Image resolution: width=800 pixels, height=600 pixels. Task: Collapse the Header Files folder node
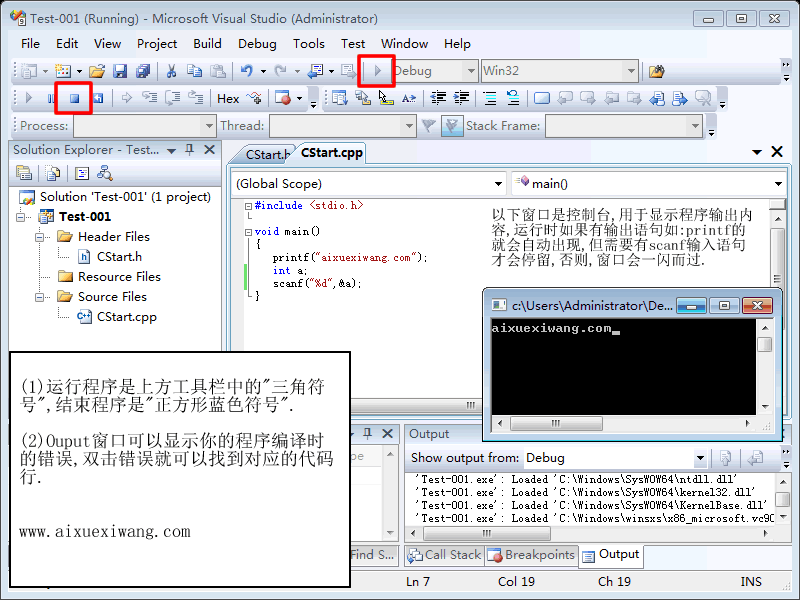pyautogui.click(x=41, y=237)
